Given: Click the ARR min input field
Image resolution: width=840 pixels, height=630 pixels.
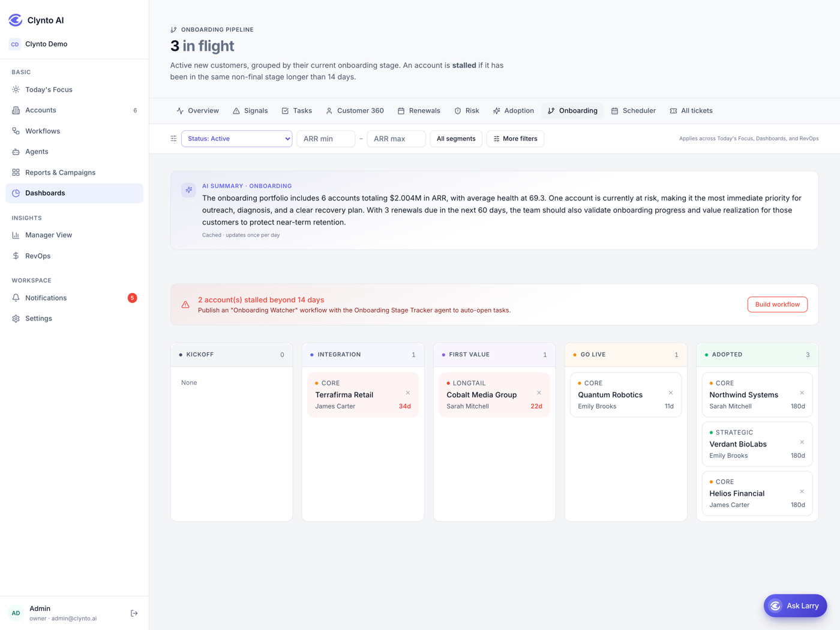Looking at the screenshot, I should pos(326,139).
